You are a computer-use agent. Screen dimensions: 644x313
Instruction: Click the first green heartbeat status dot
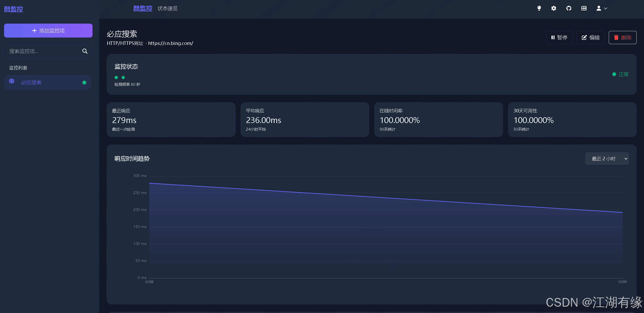[x=116, y=78]
